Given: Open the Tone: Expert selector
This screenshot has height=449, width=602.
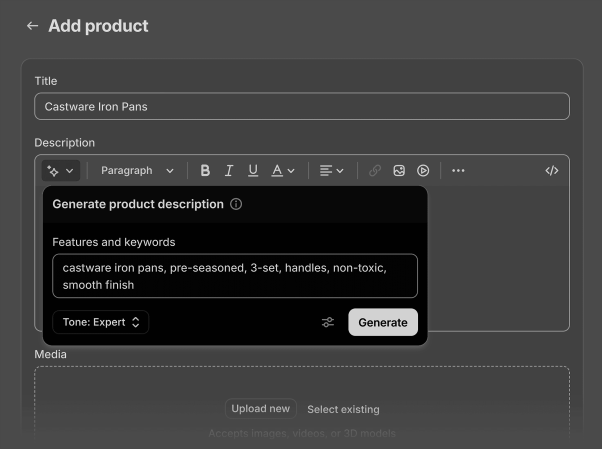Looking at the screenshot, I should click(101, 322).
